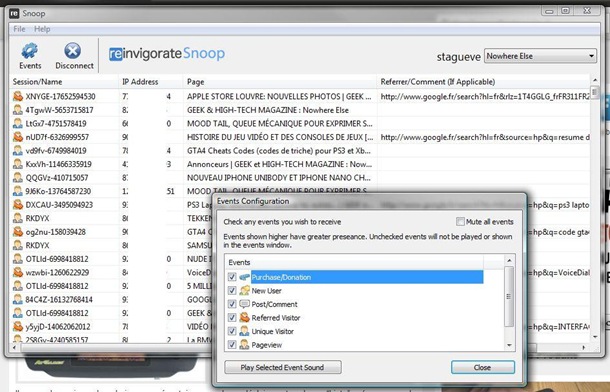Select session QQGVz-410715057 row
The image size is (610, 392).
click(300, 177)
